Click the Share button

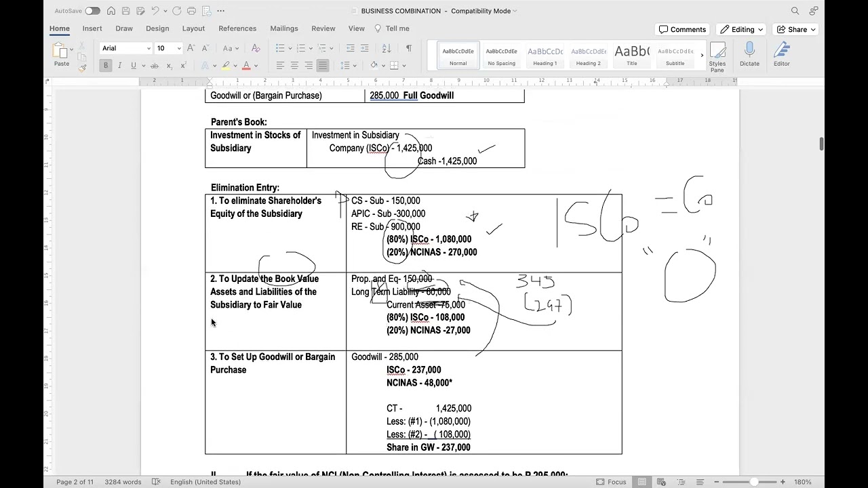click(x=796, y=30)
